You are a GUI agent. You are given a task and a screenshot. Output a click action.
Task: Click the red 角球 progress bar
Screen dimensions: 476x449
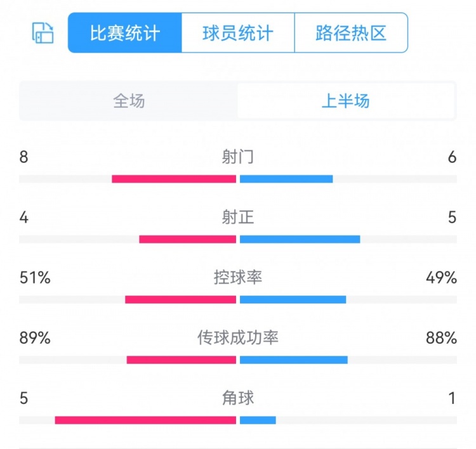145,420
